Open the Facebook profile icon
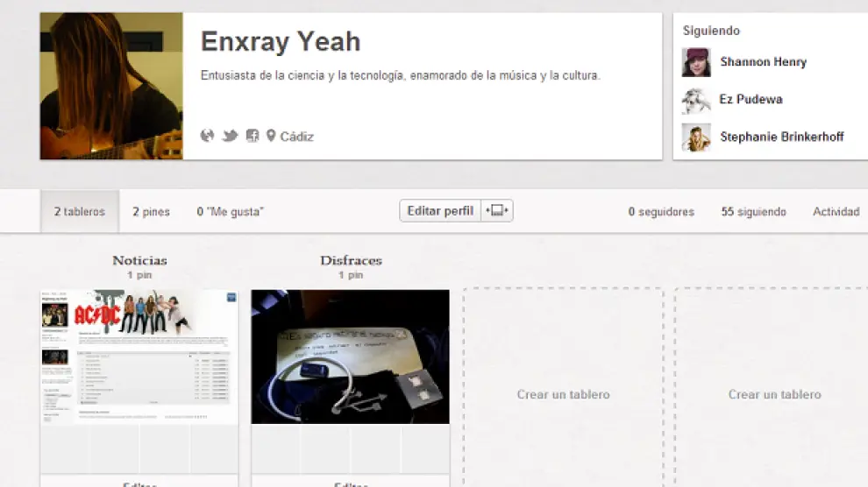Screen dimensions: 868x487 [x=253, y=136]
